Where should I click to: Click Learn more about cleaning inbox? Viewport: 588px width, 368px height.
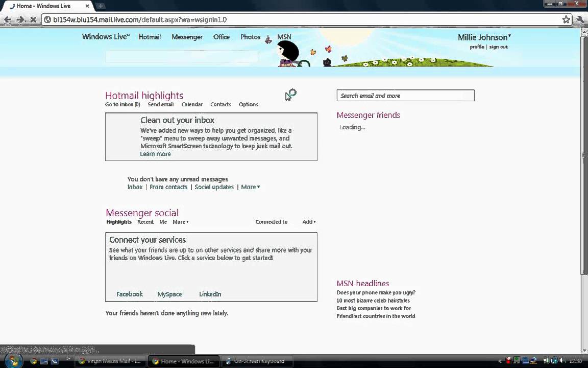[x=155, y=154]
